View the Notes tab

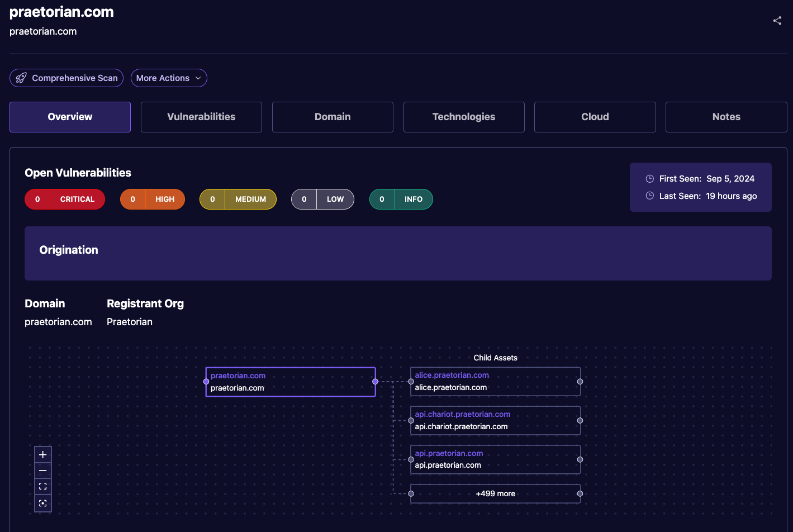[x=726, y=117]
